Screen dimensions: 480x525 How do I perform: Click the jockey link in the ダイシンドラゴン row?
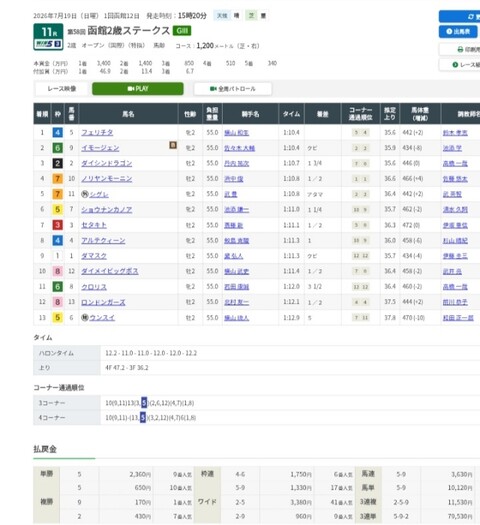tap(236, 163)
